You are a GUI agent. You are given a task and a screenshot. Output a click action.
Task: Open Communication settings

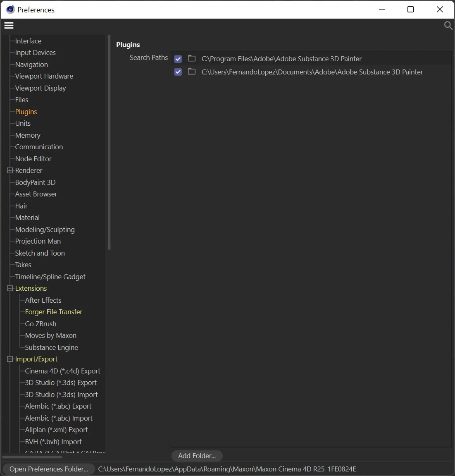click(39, 147)
